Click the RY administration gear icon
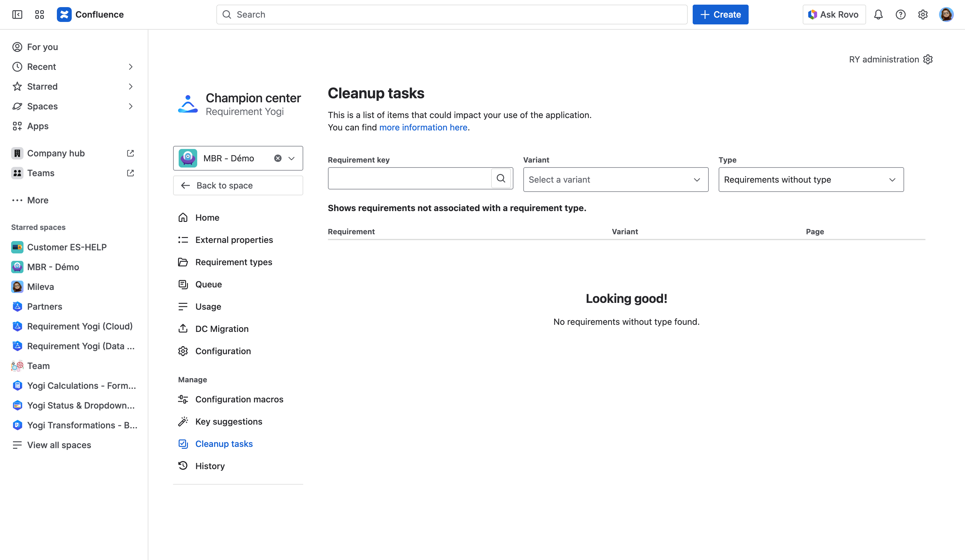965x560 pixels. tap(928, 59)
